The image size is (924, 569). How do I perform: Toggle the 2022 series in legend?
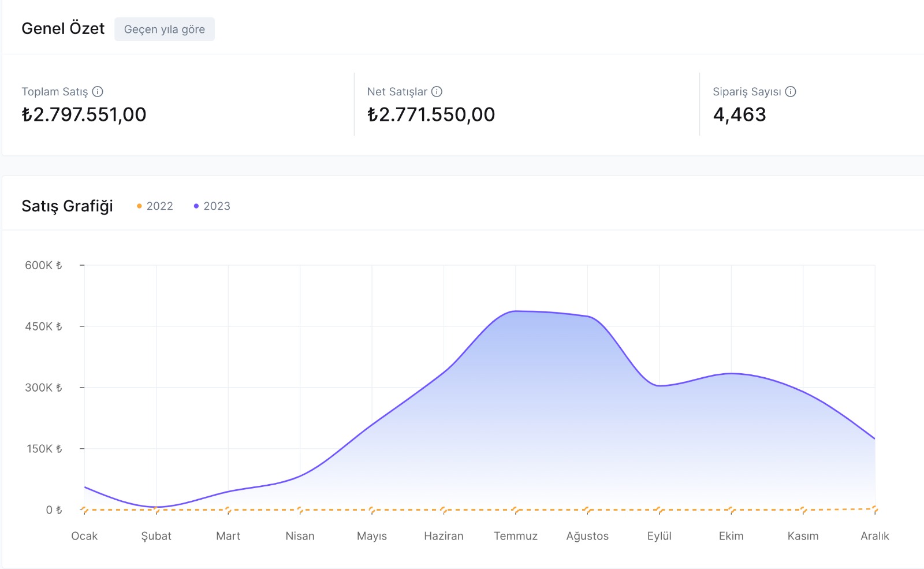155,206
